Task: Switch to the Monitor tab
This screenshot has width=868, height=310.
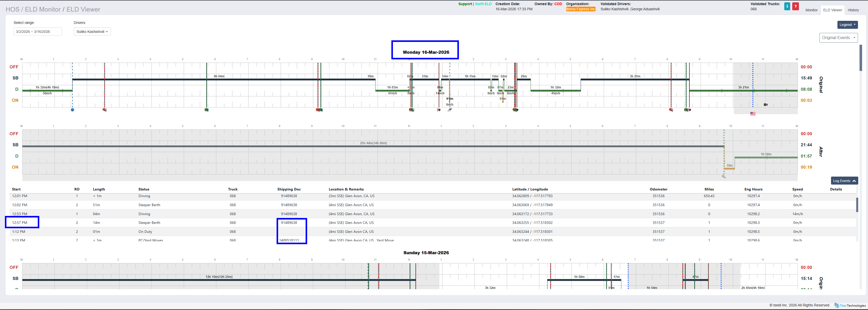Action: 812,10
